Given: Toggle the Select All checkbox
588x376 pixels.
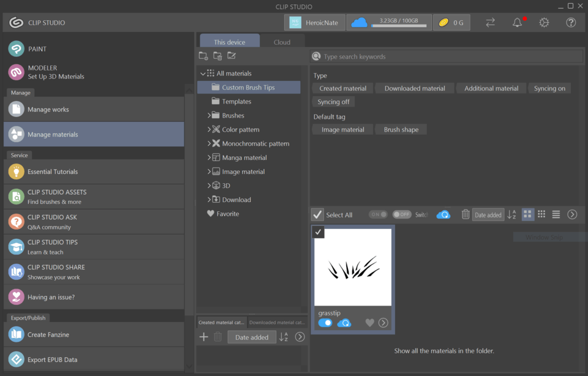Looking at the screenshot, I should coord(318,215).
